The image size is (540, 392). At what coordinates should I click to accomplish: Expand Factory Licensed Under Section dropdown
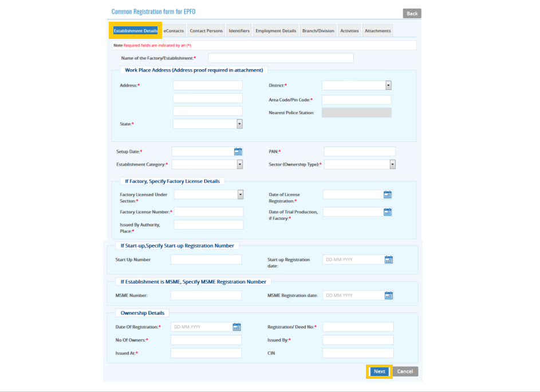[241, 195]
